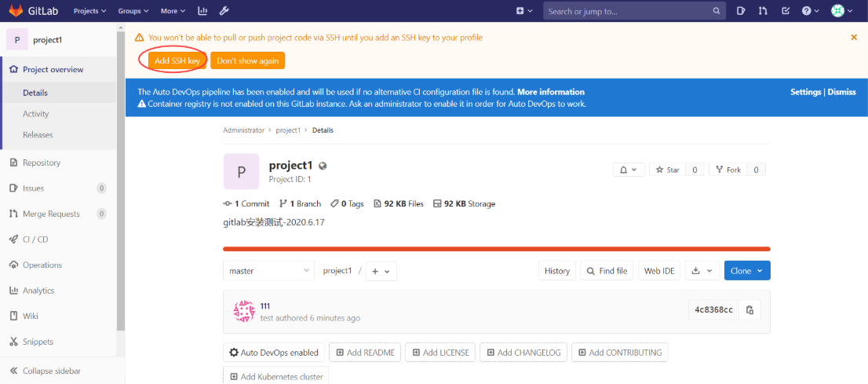Open the user avatar dropdown
The image size is (868, 384).
point(842,10)
